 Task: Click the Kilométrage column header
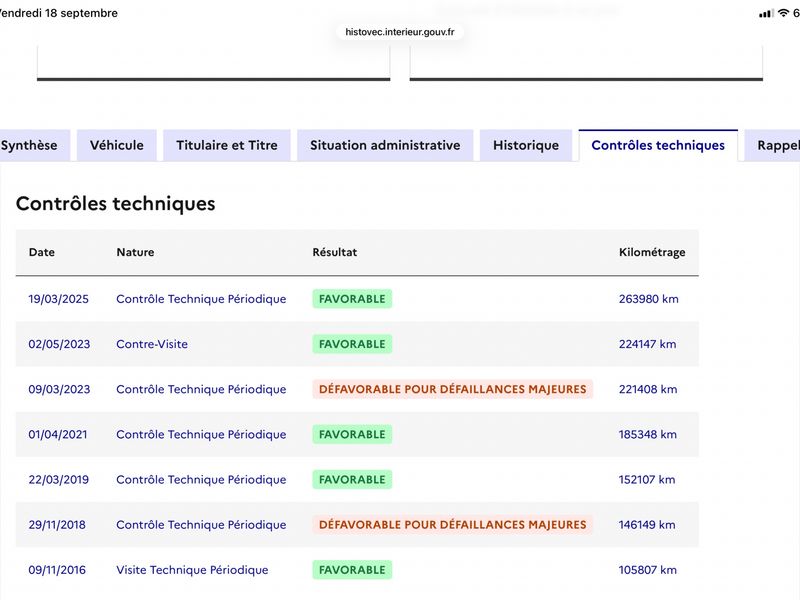tap(652, 252)
